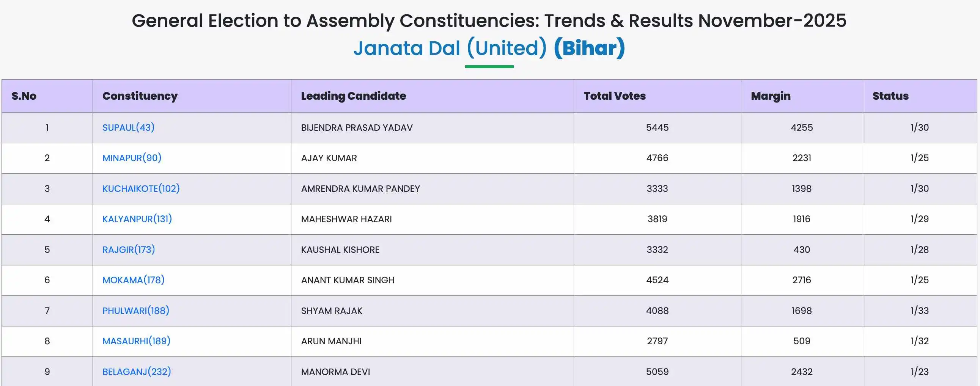
Task: Select the BELAGANJ(232) constituency link
Action: tap(137, 372)
